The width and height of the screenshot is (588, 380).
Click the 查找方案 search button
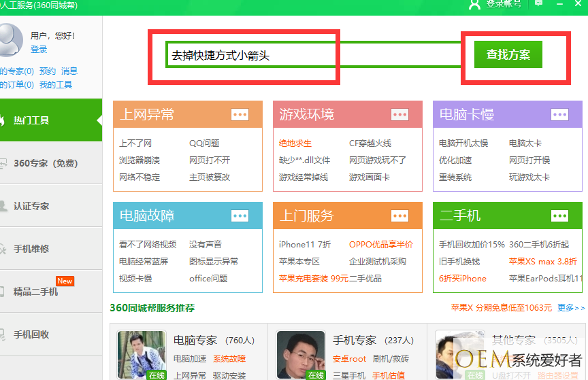[x=508, y=55]
